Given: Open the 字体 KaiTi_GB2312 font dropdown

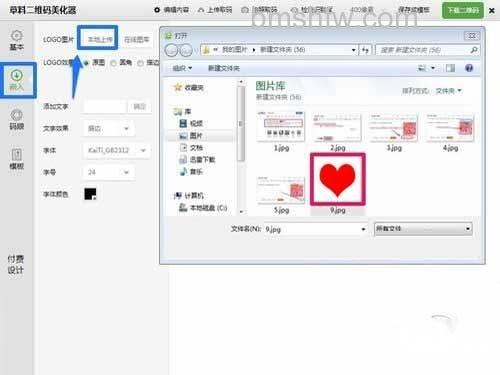Looking at the screenshot, I should [x=116, y=150].
